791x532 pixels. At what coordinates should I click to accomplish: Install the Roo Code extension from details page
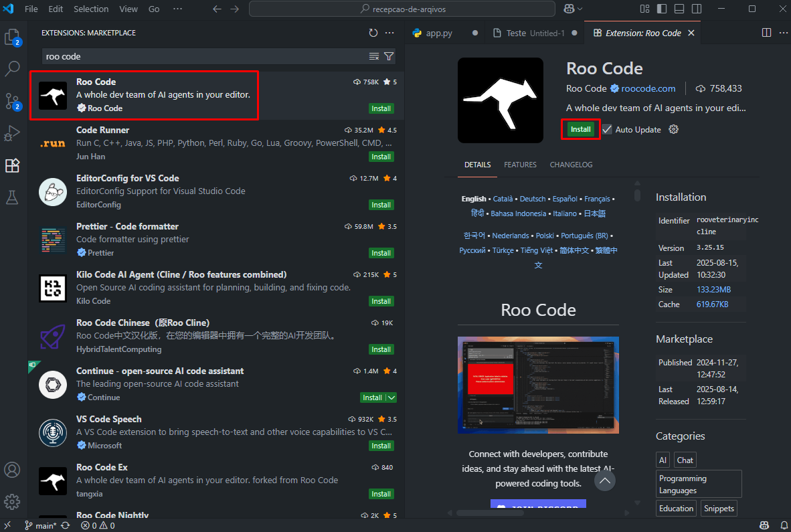click(580, 130)
